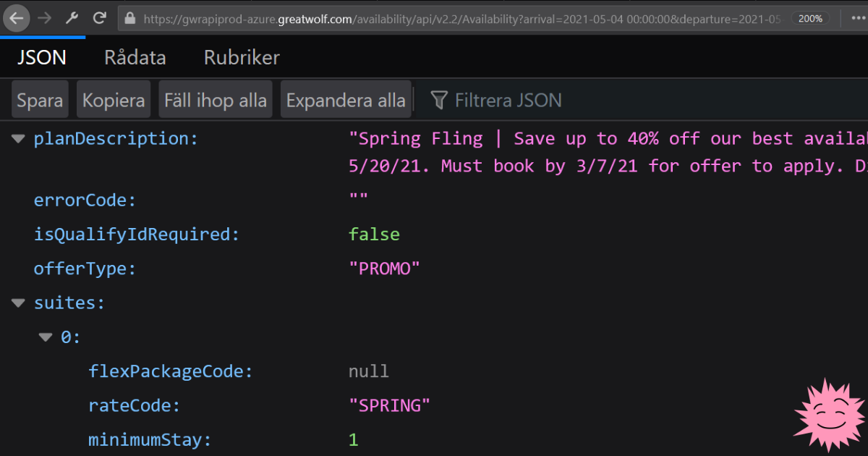Switch to the Rådata tab
The image size is (868, 456).
pos(135,58)
